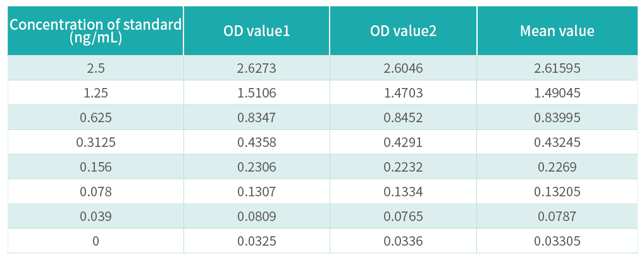This screenshot has width=644, height=259.
Task: Select the 1.25 concentration cell
Action: [x=96, y=92]
